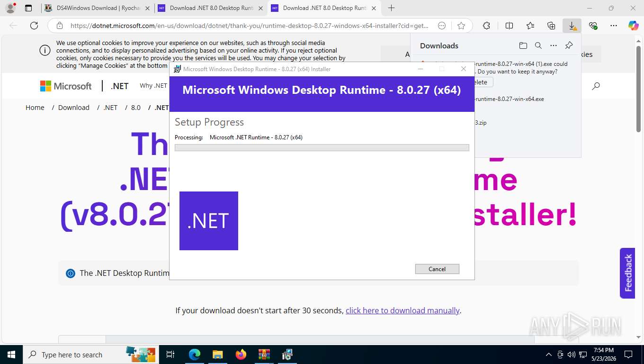Switch to the DS4Windows Download tab
This screenshot has width=644, height=364.
(x=98, y=8)
